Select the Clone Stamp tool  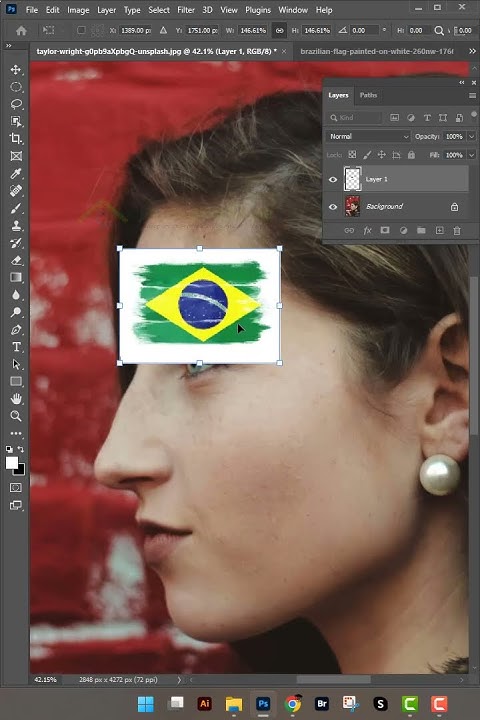[x=16, y=225]
